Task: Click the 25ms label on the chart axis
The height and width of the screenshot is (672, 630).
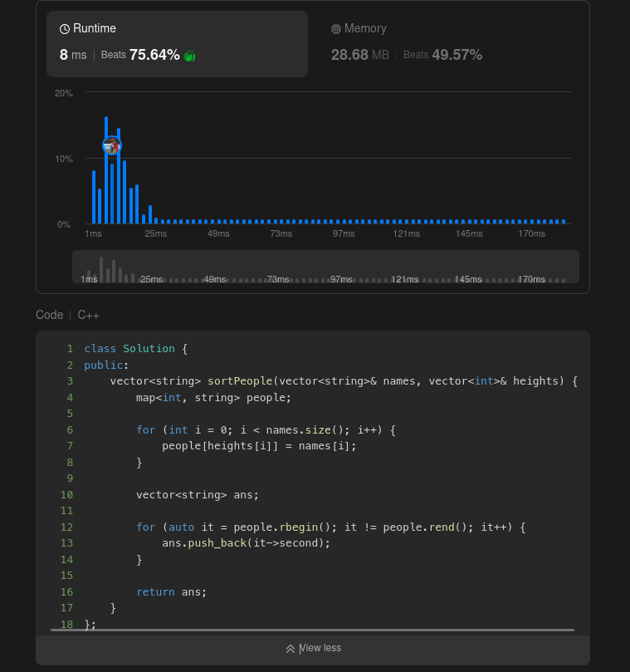Action: click(x=155, y=233)
